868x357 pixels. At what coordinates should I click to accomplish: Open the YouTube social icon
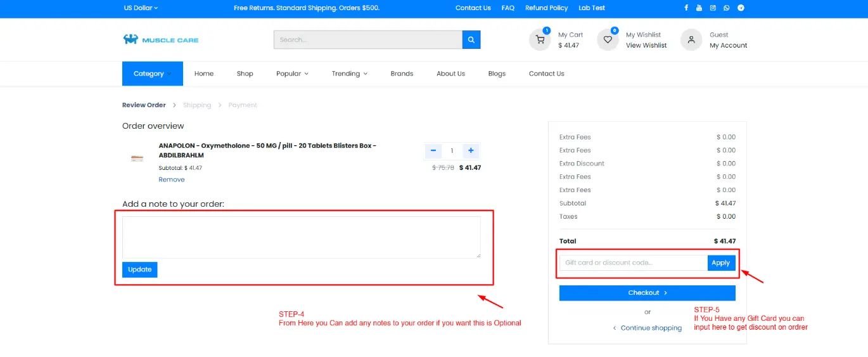click(699, 8)
